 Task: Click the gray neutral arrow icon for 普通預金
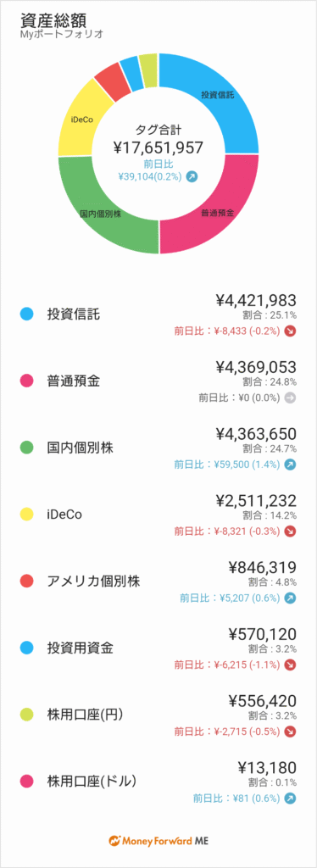pyautogui.click(x=291, y=398)
